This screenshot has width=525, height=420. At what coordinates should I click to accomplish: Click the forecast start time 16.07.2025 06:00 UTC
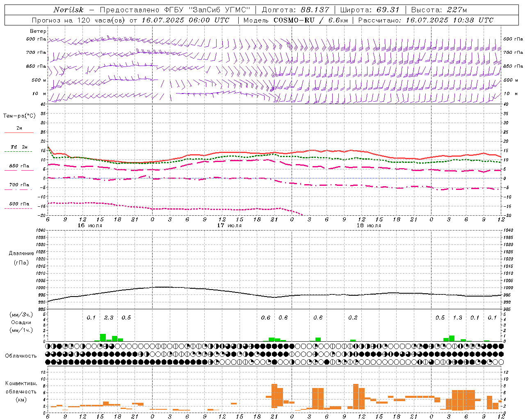point(186,20)
